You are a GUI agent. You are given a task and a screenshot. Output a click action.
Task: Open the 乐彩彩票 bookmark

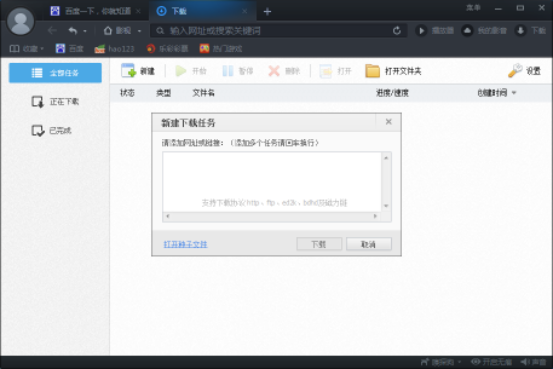tap(167, 49)
